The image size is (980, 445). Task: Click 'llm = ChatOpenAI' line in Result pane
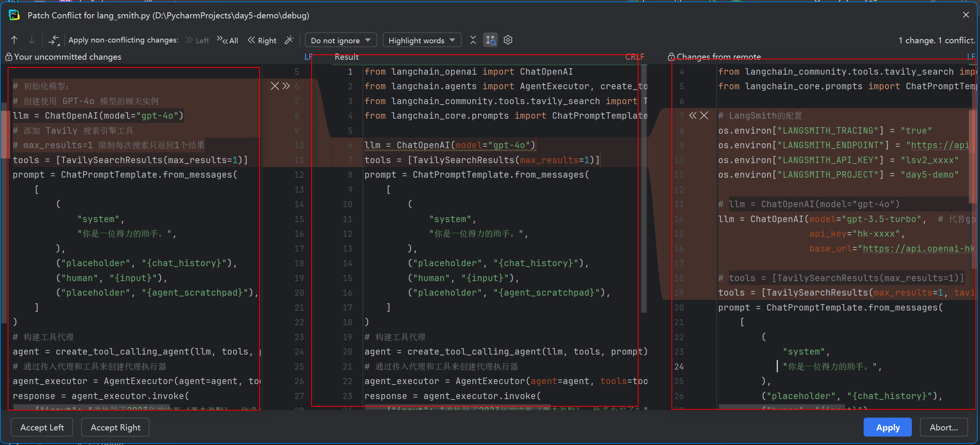(x=450, y=145)
